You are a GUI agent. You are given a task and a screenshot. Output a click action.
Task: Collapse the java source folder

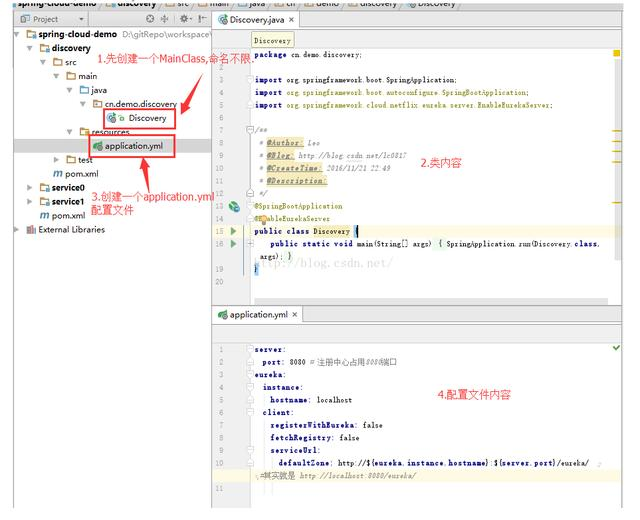70,90
